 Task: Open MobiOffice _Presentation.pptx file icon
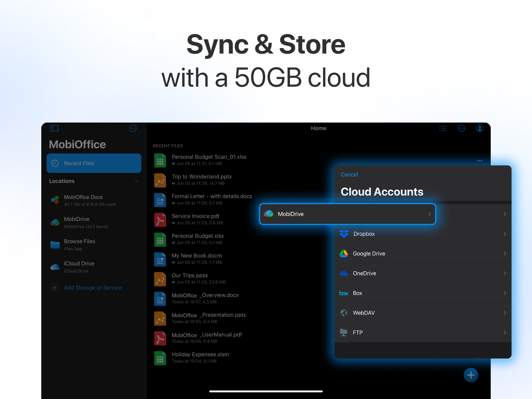tap(160, 318)
